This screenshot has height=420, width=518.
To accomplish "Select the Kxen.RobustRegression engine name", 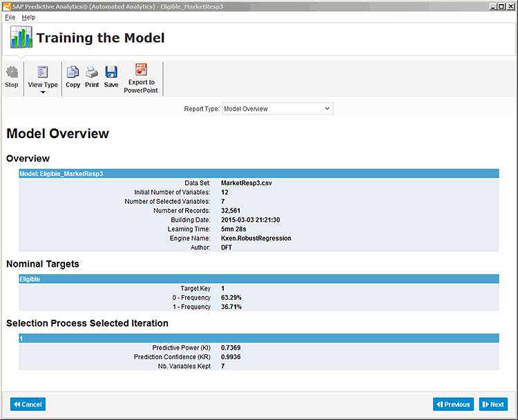I will [256, 238].
